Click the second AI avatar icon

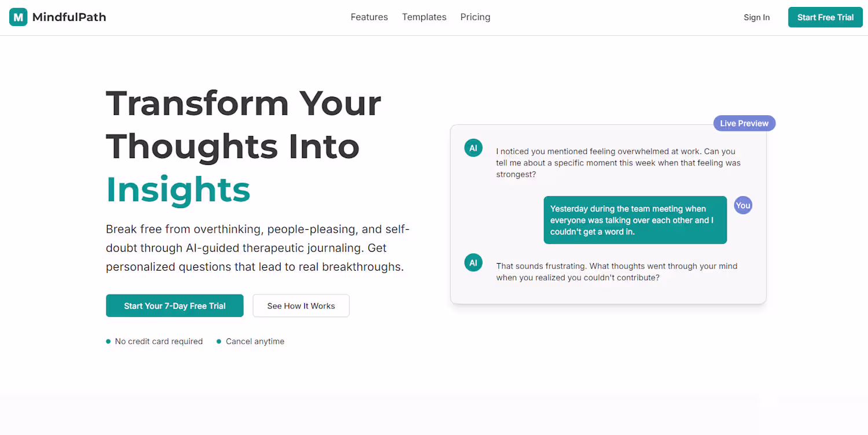[x=473, y=263]
